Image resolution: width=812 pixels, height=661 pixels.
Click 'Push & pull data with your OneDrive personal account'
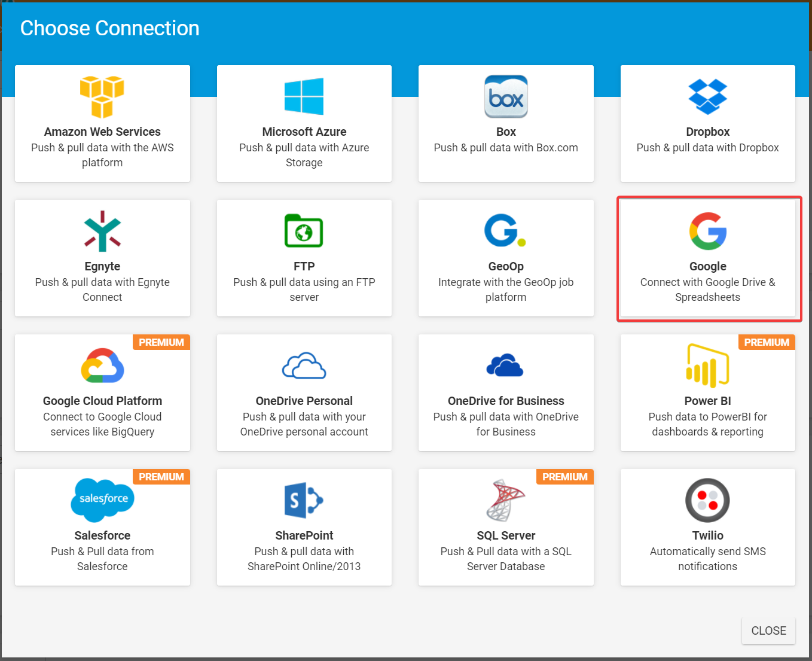tap(304, 424)
